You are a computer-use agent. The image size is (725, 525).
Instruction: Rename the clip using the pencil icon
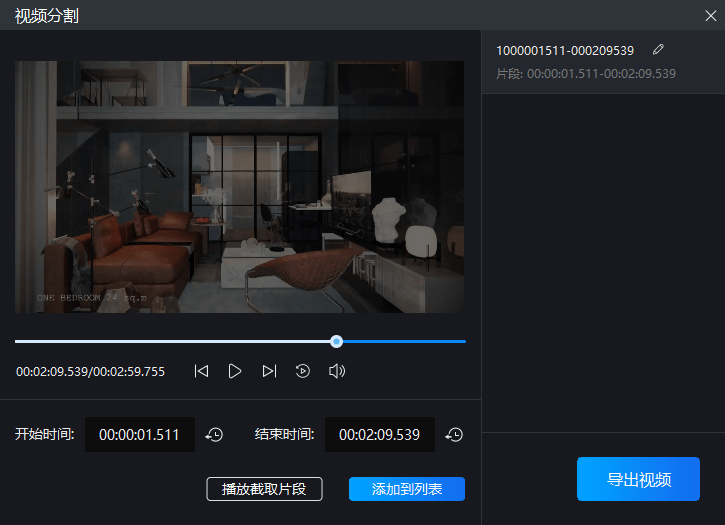(x=658, y=49)
